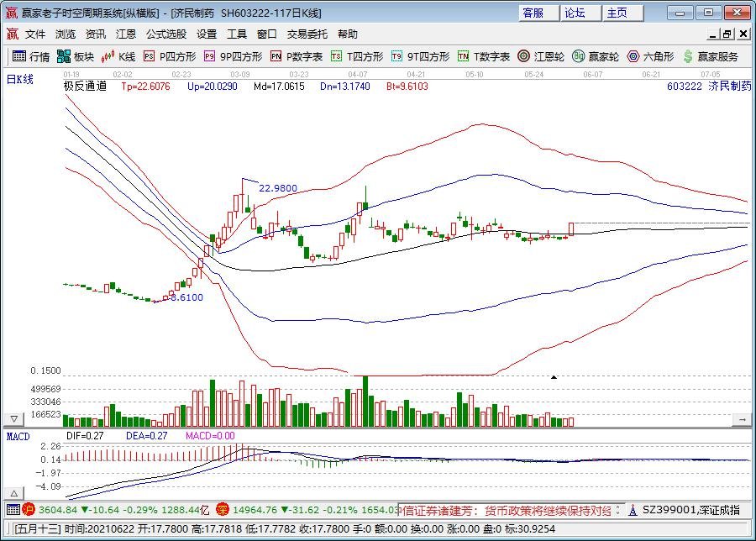Click the 主页 homepage button
Screen dimensions: 756x541
(x=622, y=13)
